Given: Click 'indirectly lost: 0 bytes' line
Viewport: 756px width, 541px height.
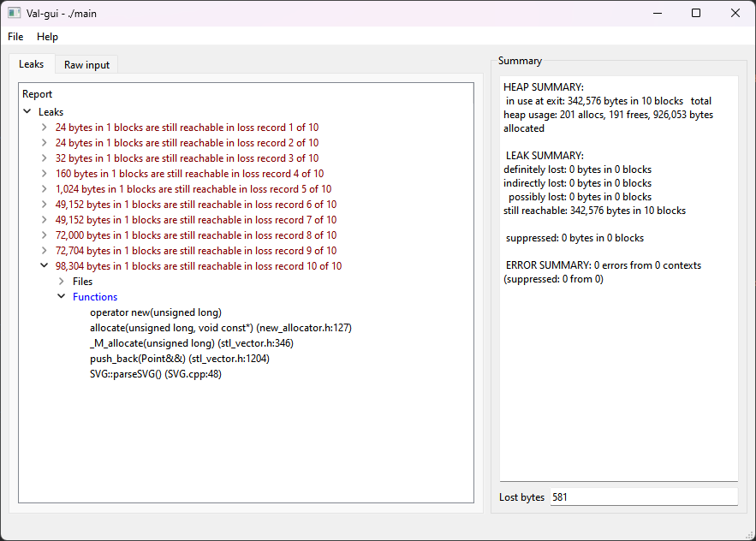Looking at the screenshot, I should (578, 183).
